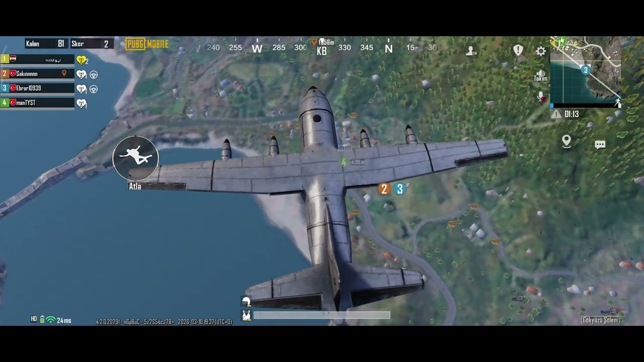The height and width of the screenshot is (362, 644).
Task: Tap the orange location pin on Sakınnnnn row
Action: pos(64,73)
